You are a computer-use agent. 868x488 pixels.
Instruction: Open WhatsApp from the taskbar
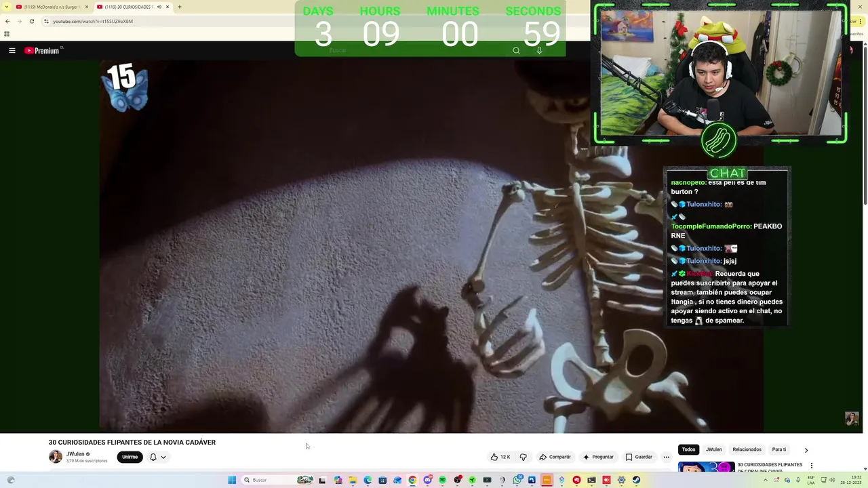517,480
